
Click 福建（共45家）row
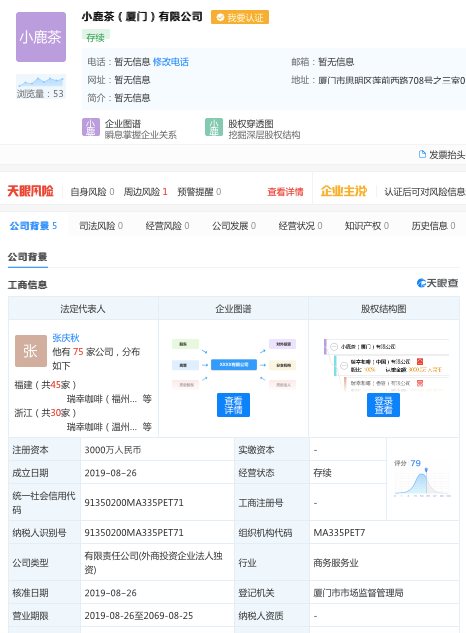(45, 385)
